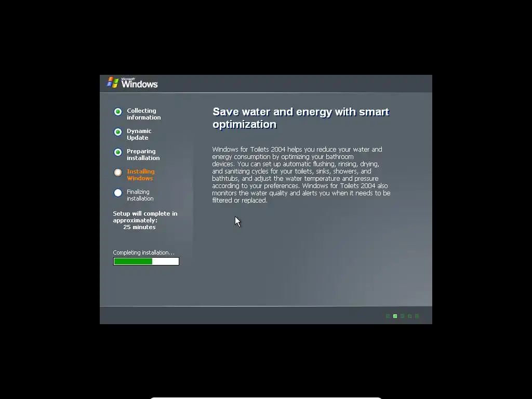Click the 'Finalizing installation' label
Viewport: 532px width, 399px height.
140,195
